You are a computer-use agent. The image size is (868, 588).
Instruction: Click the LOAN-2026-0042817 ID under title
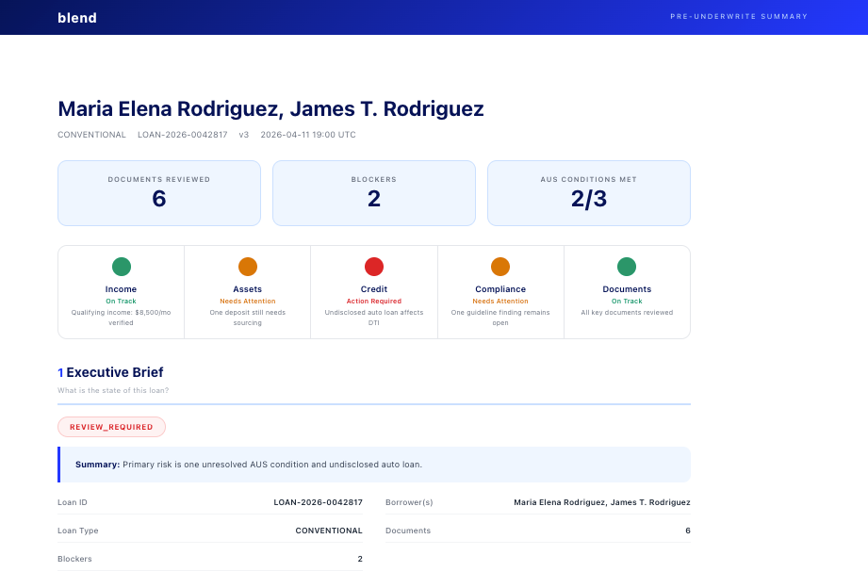click(182, 135)
